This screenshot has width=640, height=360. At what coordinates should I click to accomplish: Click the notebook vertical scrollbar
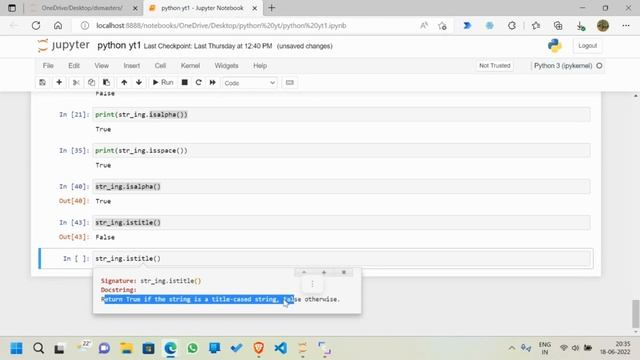pyautogui.click(x=636, y=313)
